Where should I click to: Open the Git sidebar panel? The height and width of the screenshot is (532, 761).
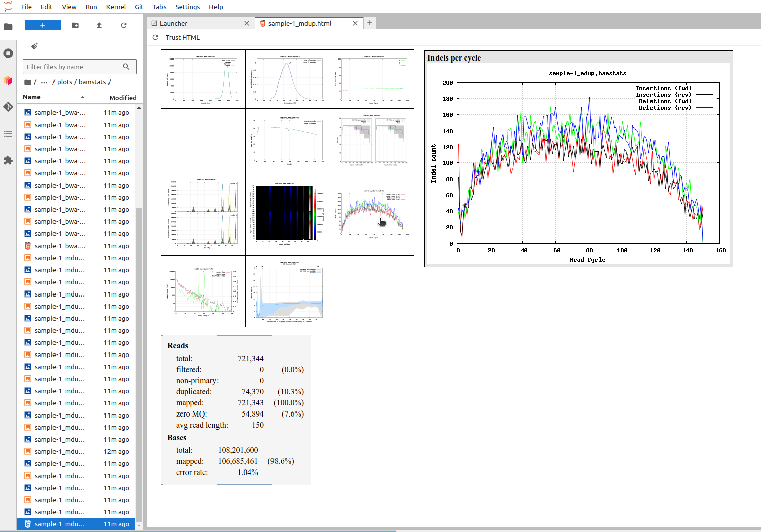[8, 107]
